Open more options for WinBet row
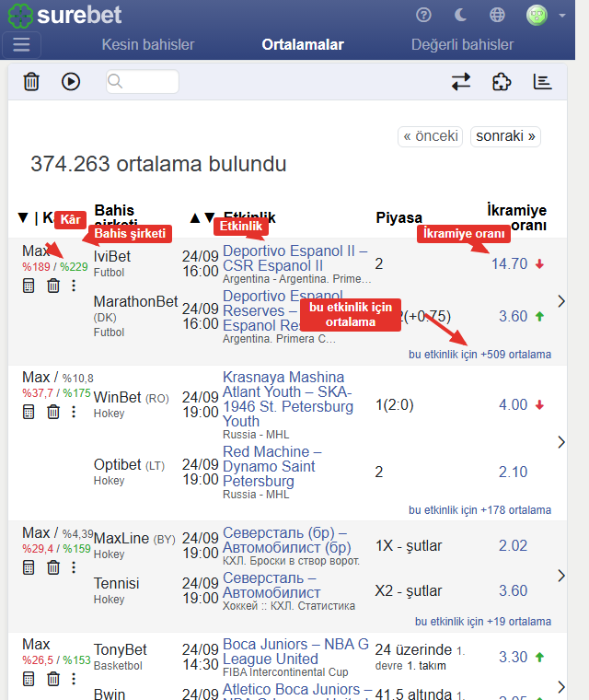This screenshot has height=700, width=589. click(x=74, y=412)
